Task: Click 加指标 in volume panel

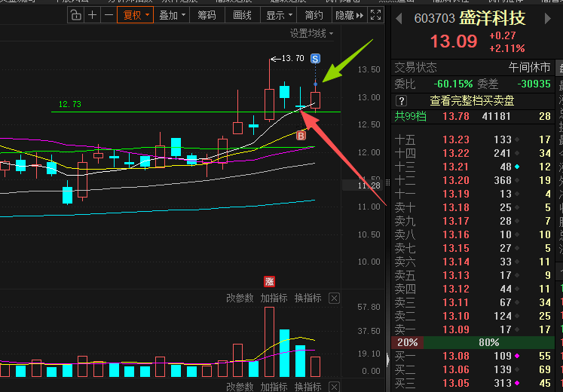Action: (x=274, y=298)
